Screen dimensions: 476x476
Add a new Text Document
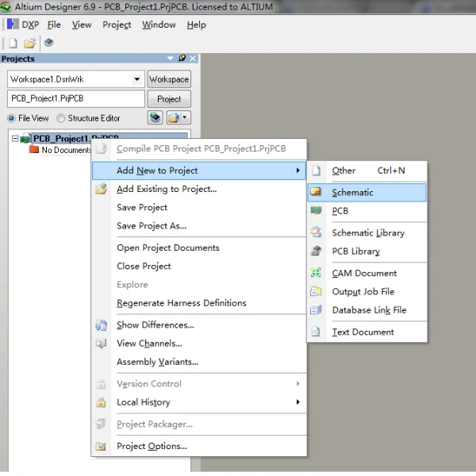(x=367, y=332)
